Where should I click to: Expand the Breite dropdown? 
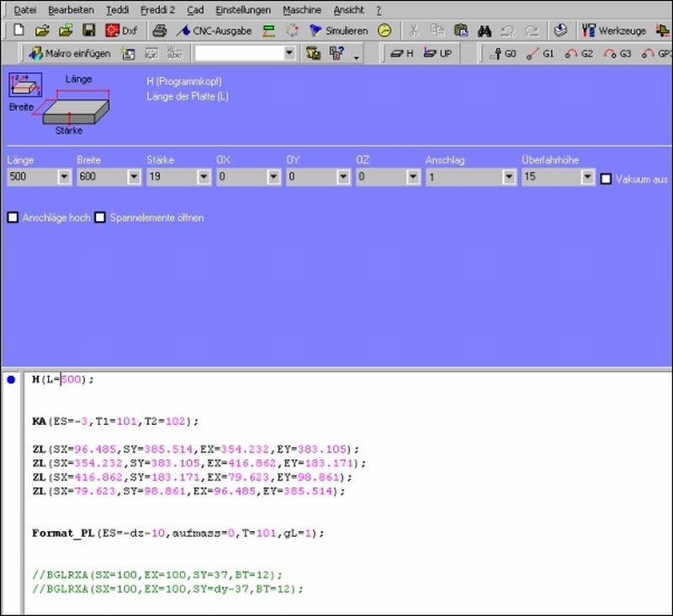[x=135, y=177]
